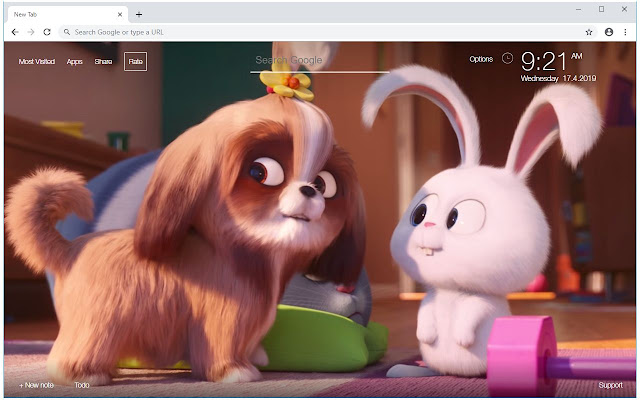
Task: Click the Share link
Action: click(x=103, y=62)
